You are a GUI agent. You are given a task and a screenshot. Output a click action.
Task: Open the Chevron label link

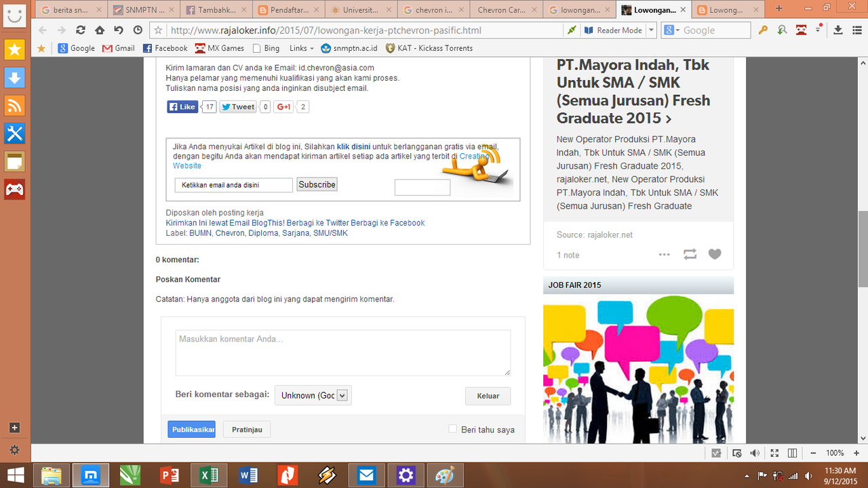(x=230, y=233)
